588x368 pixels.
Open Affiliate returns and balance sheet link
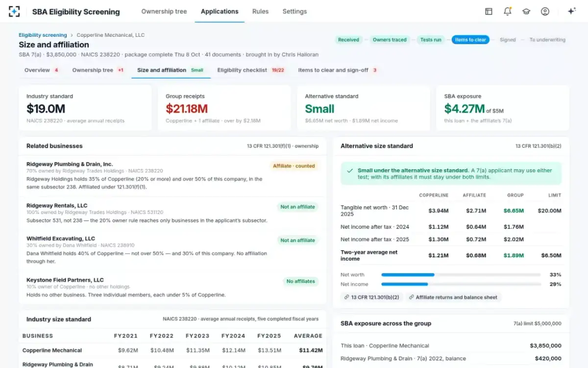pyautogui.click(x=453, y=297)
